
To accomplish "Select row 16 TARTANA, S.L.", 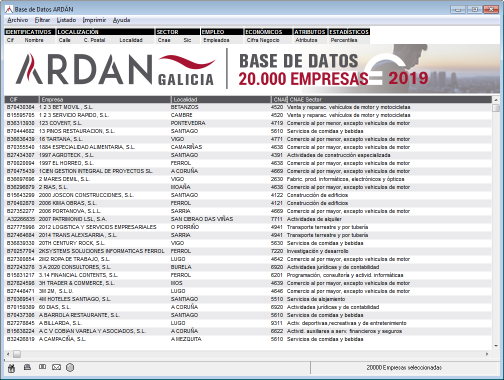I will tap(248, 139).
